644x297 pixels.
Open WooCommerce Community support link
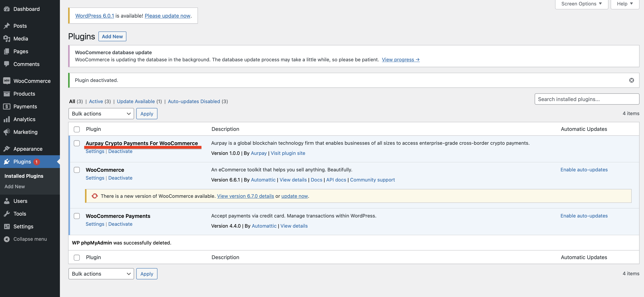[x=373, y=180]
